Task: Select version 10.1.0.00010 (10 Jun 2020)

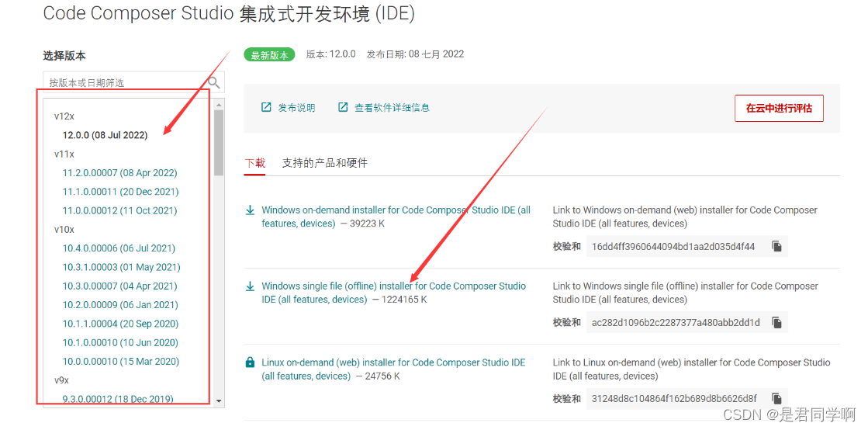Action: click(x=120, y=342)
